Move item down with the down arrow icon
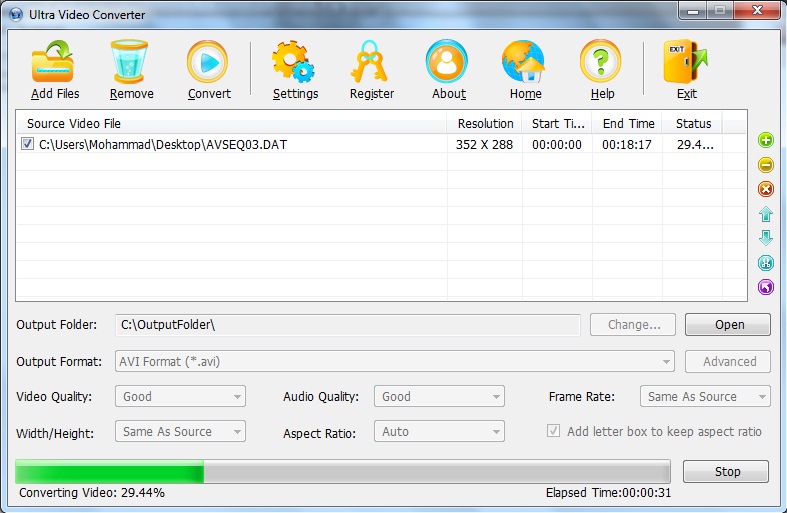Screen dimensions: 787x513 (765, 237)
